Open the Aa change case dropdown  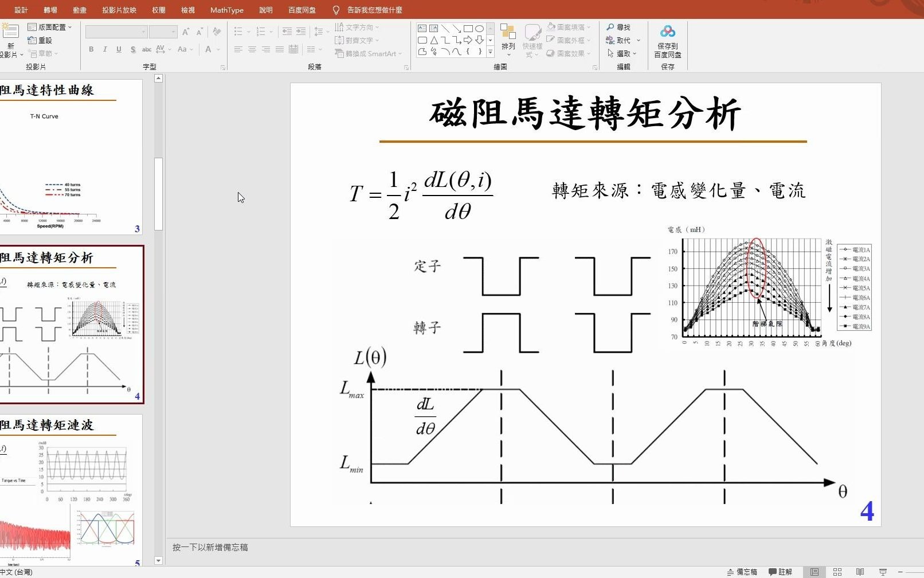[x=185, y=49]
